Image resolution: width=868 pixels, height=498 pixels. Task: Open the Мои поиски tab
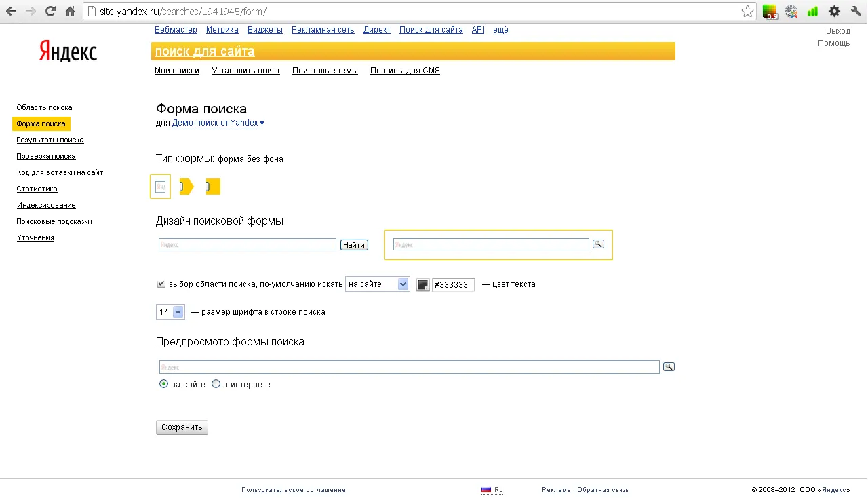(177, 71)
